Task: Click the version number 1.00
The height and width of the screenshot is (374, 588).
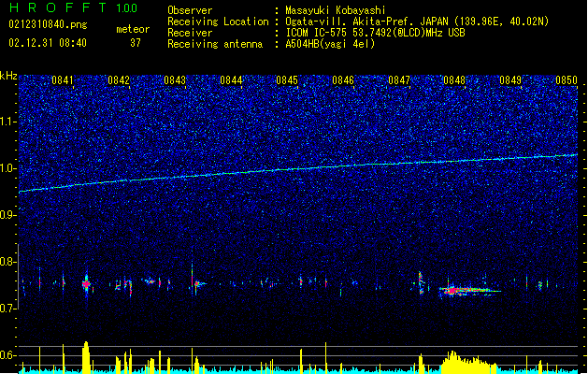Action: 127,8
